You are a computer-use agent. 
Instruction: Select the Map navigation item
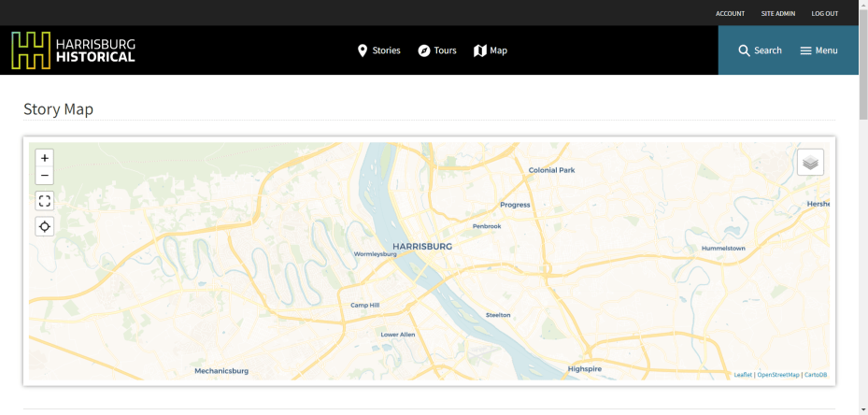491,50
